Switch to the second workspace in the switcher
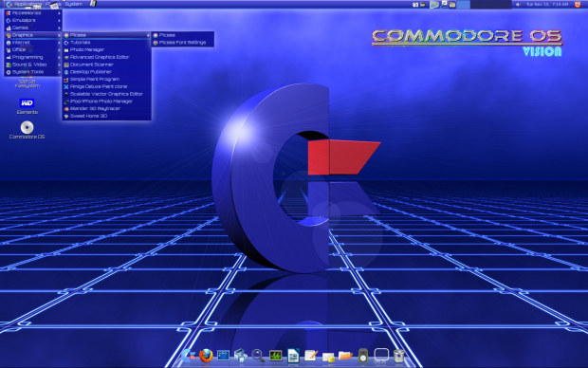This screenshot has width=588, height=368. 477,5
